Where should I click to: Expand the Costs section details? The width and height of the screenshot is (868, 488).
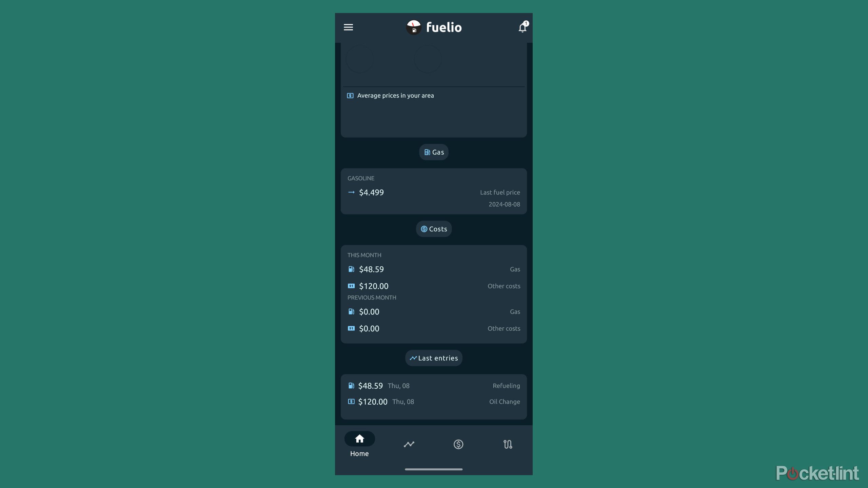coord(434,229)
